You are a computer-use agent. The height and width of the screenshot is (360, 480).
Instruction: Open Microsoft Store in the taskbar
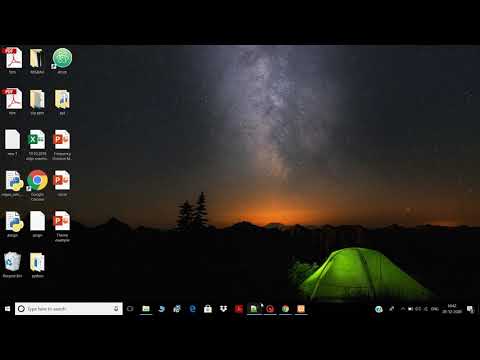click(x=208, y=309)
